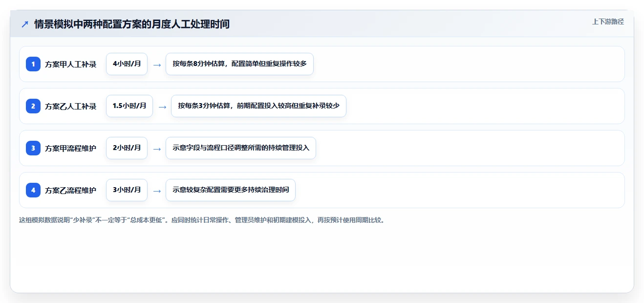Click the 1.5小时/月 value chip
The width and height of the screenshot is (644, 303).
[x=129, y=106]
